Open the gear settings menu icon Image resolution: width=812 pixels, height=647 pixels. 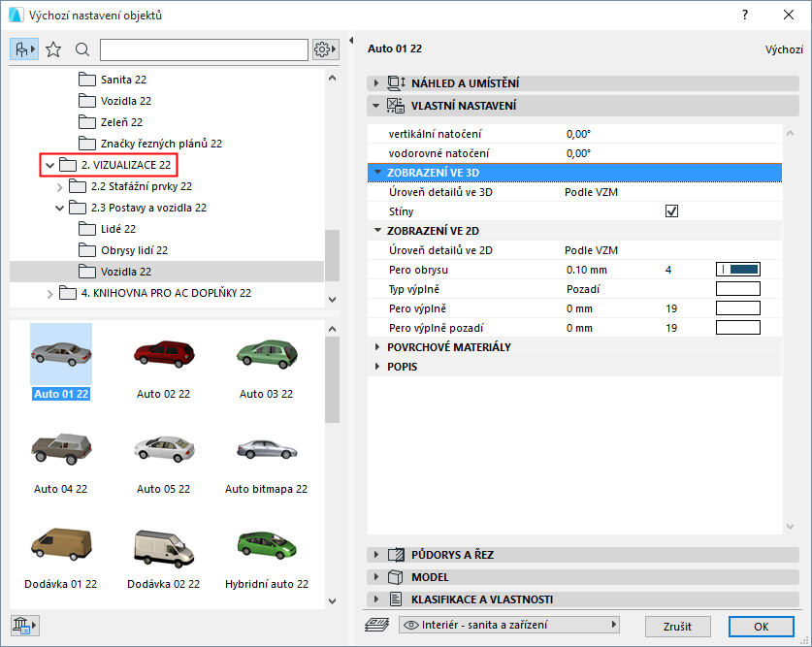coord(323,49)
